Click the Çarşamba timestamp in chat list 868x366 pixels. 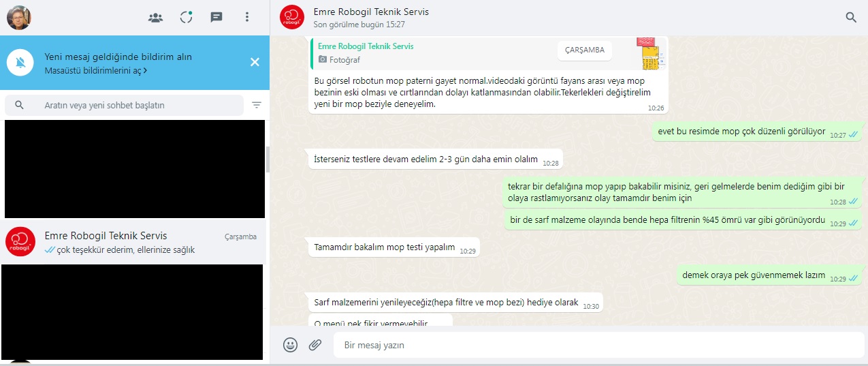point(241,237)
